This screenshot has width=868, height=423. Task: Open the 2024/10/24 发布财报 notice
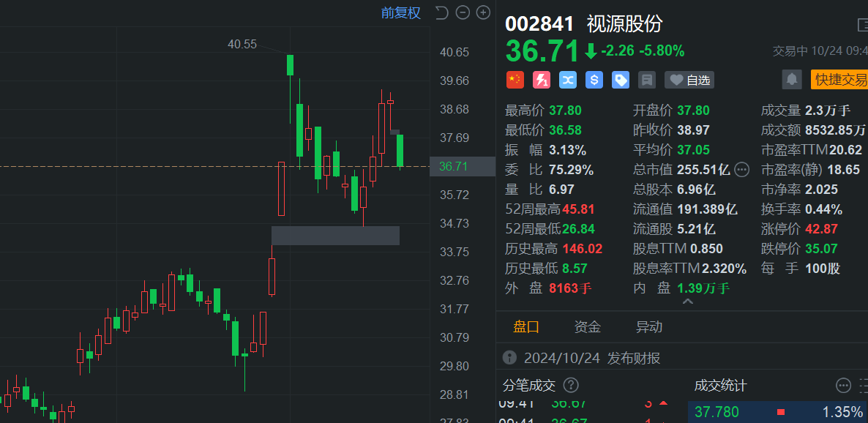592,358
